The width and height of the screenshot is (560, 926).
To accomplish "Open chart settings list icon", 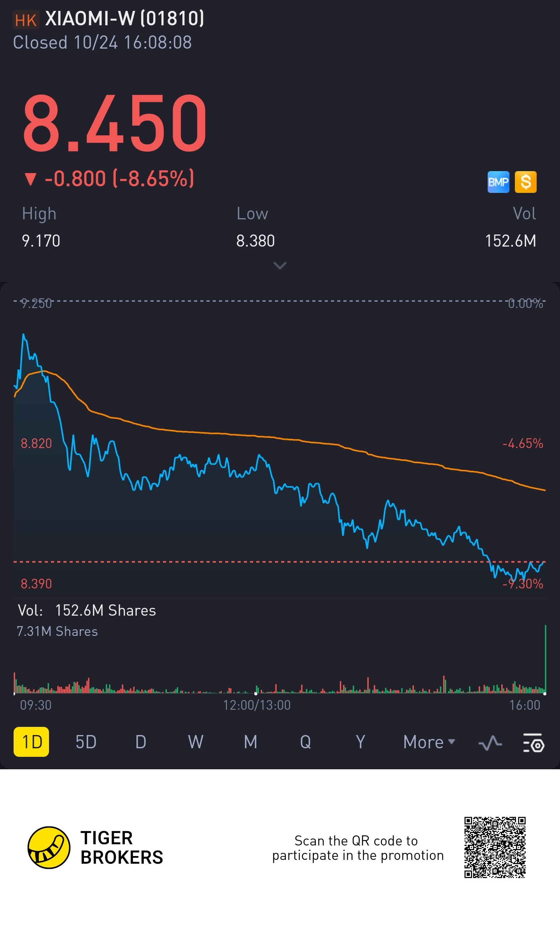I will [534, 742].
